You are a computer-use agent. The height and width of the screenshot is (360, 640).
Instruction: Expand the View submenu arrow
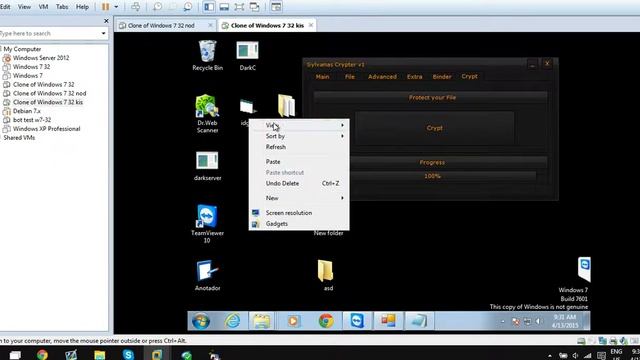click(x=342, y=125)
